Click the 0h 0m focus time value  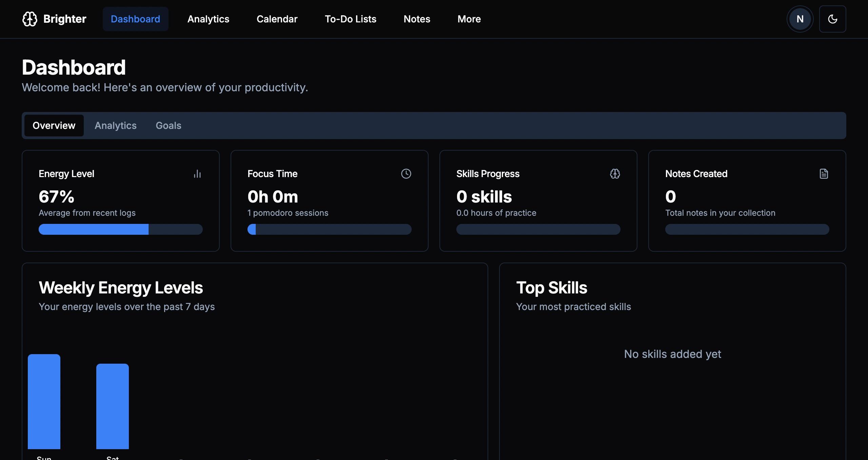(x=273, y=197)
